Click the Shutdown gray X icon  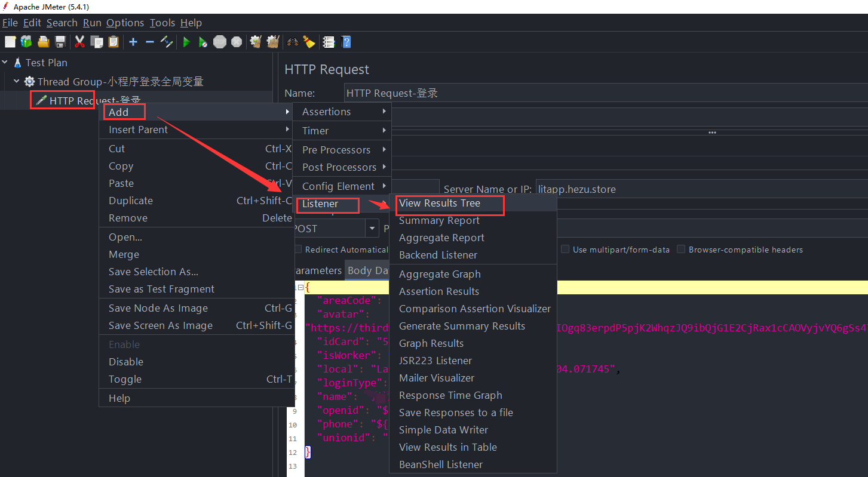pos(237,42)
